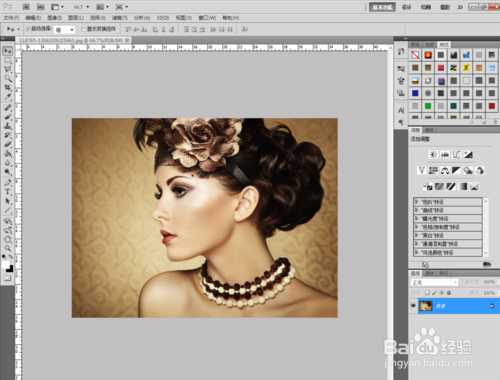Screen dimensions: 500x380
Task: Click the Levels adjustment icon
Action: tap(445, 155)
